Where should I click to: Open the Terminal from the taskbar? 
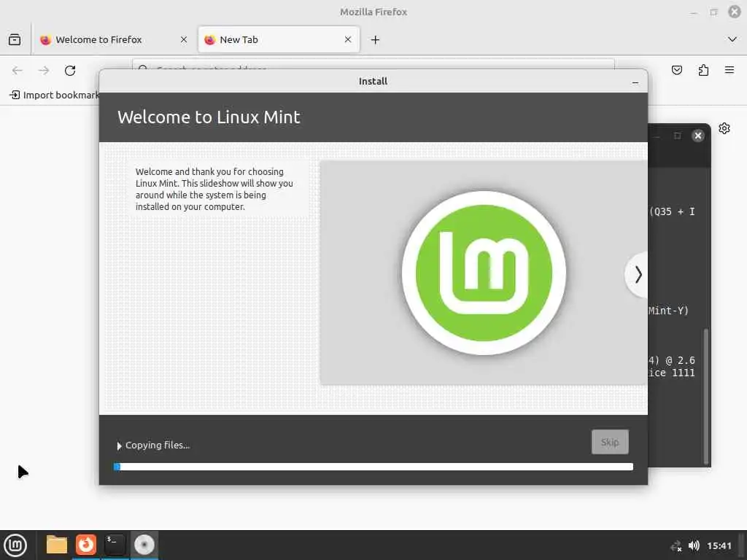pos(115,545)
